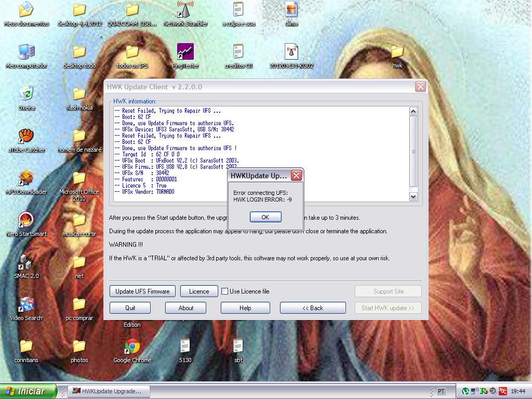Click the Iniciar start button
The height and width of the screenshot is (399, 532).
29,391
